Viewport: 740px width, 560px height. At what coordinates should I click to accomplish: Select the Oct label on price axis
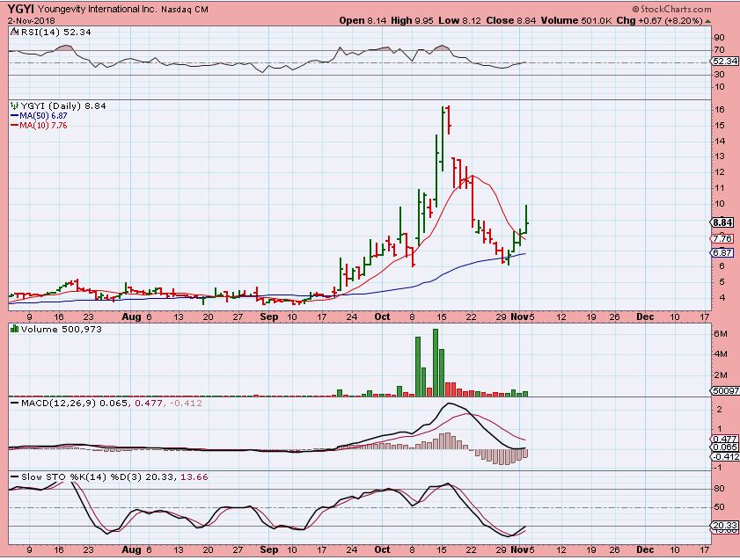point(383,314)
